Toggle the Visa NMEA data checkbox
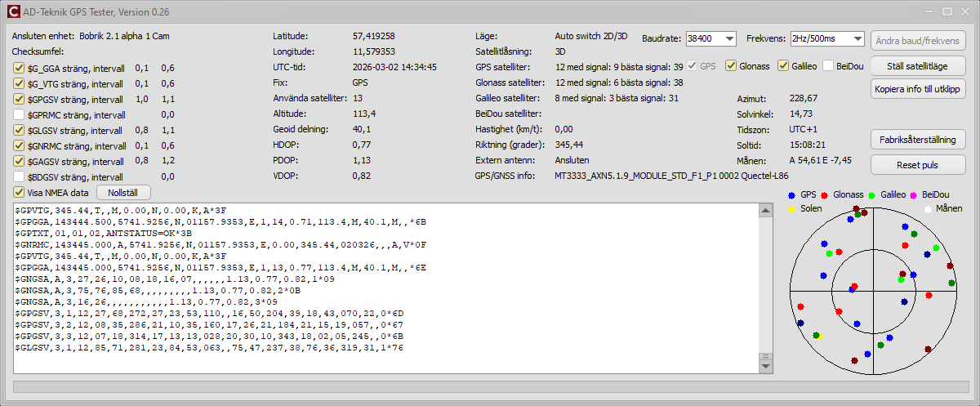980x406 pixels. (x=20, y=193)
